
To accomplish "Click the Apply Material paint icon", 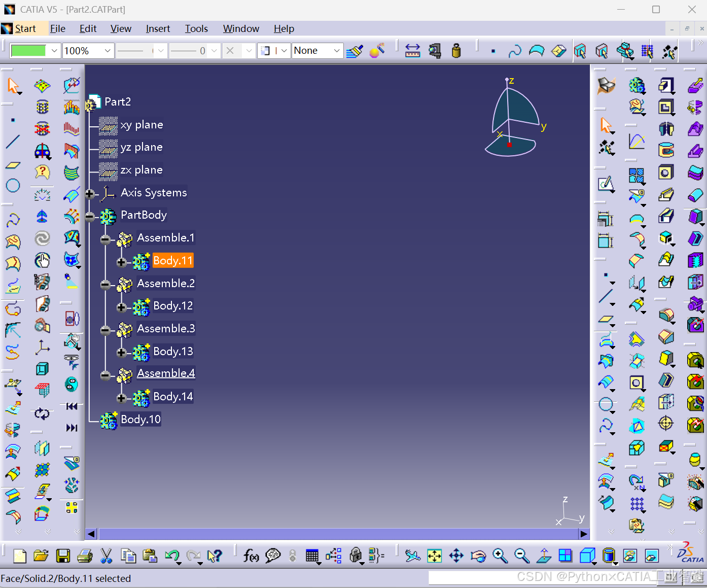I will tap(377, 51).
